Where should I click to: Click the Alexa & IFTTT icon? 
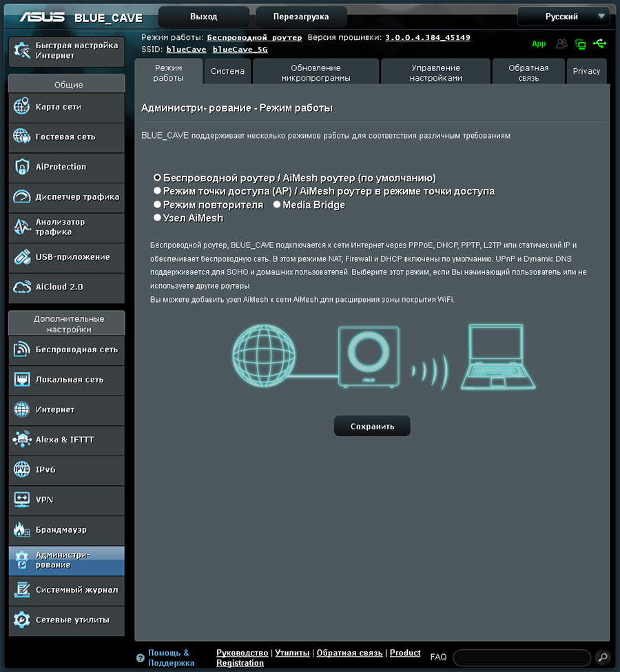[x=21, y=439]
